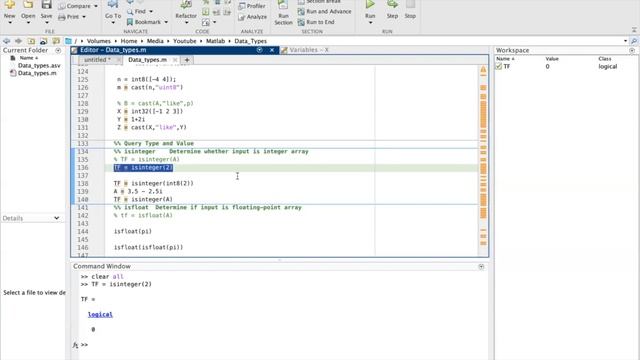
Task: Click the Analyze code button
Action: 253,17
